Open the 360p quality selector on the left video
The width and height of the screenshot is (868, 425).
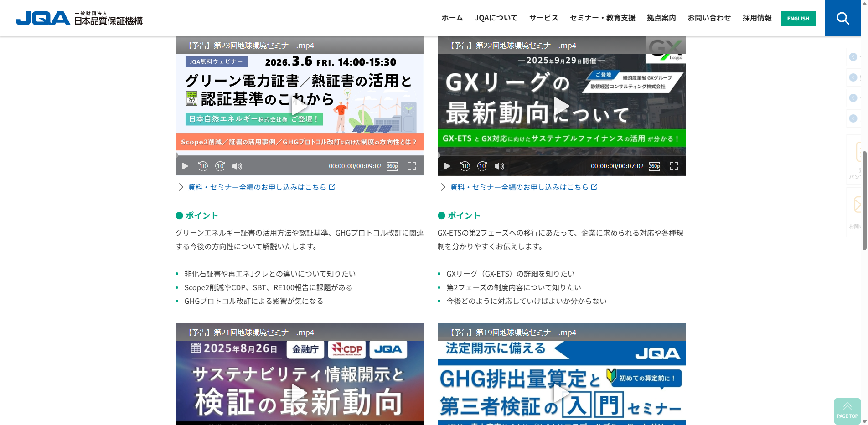tap(392, 166)
